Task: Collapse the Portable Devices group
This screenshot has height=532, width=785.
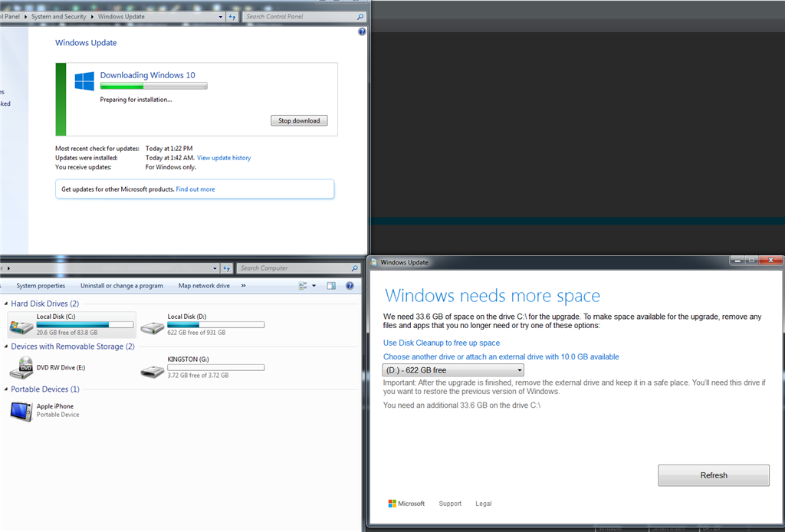Action: coord(6,389)
